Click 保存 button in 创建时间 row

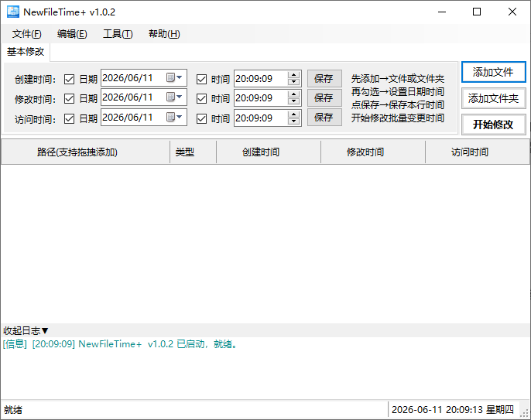click(x=324, y=79)
